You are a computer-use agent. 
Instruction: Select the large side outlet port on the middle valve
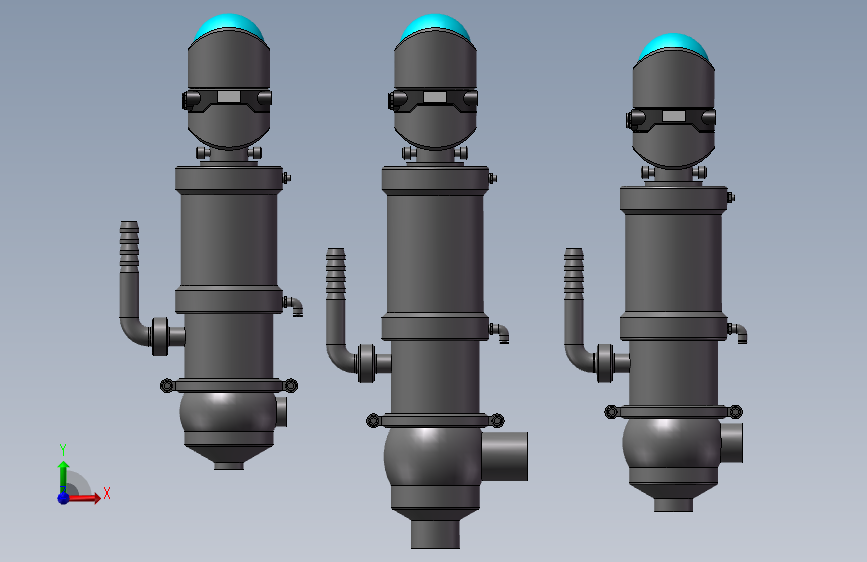(505, 456)
